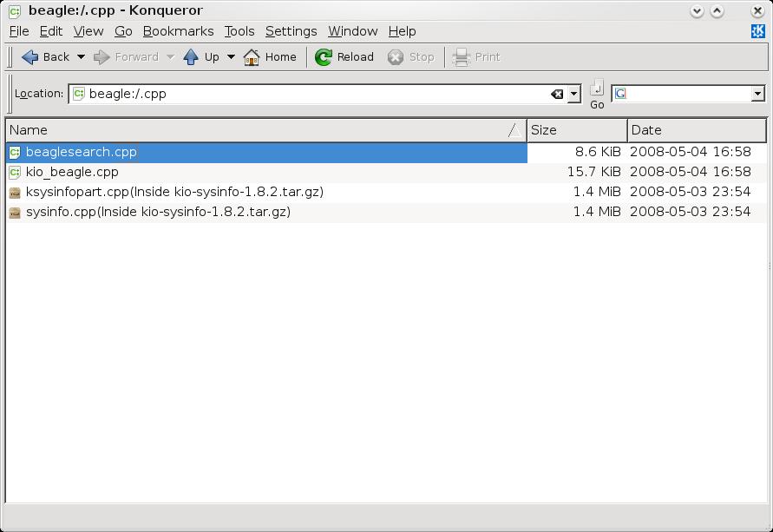This screenshot has height=532, width=773.
Task: Open the Bookmarks menu
Action: point(179,31)
